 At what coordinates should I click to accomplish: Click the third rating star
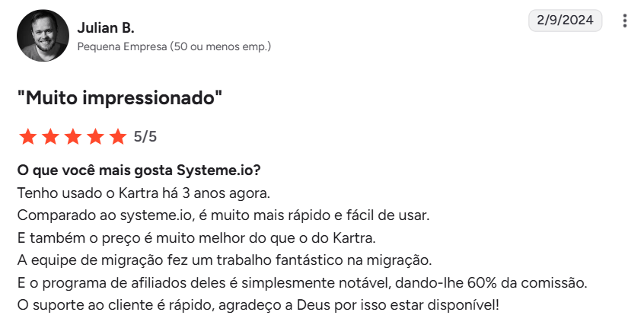[73, 137]
